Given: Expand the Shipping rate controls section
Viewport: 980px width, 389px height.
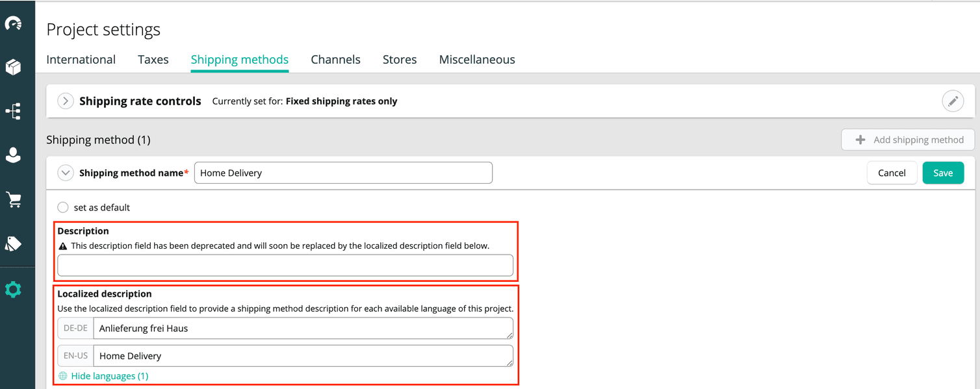Looking at the screenshot, I should coord(65,101).
